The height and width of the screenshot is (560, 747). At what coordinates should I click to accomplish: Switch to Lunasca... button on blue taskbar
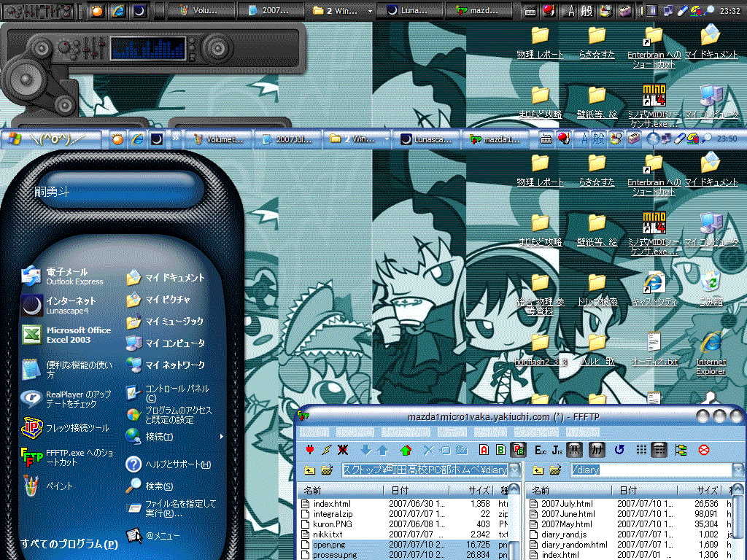pyautogui.click(x=426, y=139)
